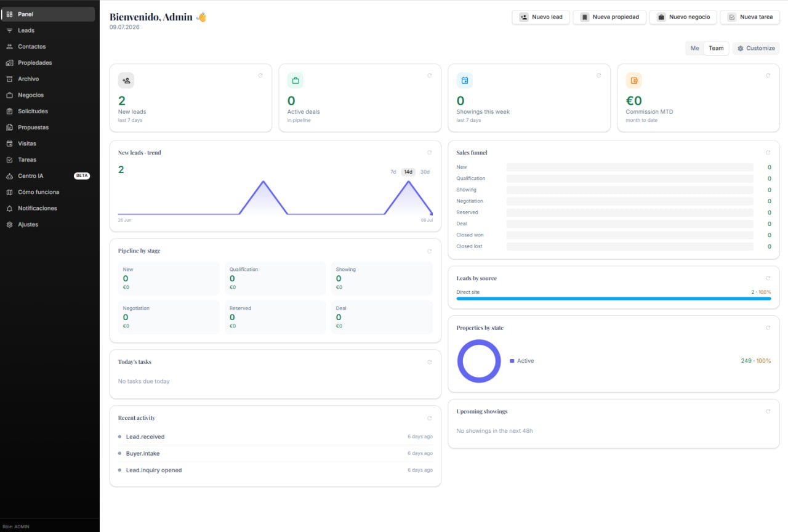This screenshot has height=532, width=788.
Task: Refresh the Pipeline by stage widget
Action: pos(429,251)
